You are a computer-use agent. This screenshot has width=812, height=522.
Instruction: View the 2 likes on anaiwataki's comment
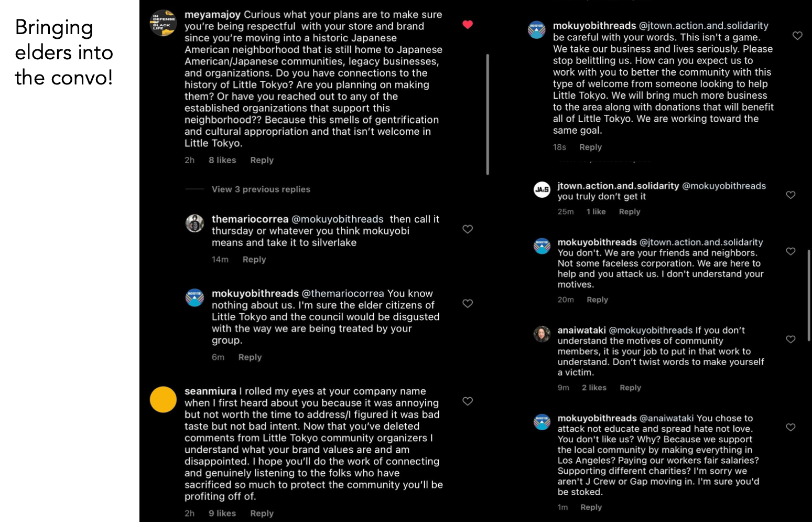594,388
